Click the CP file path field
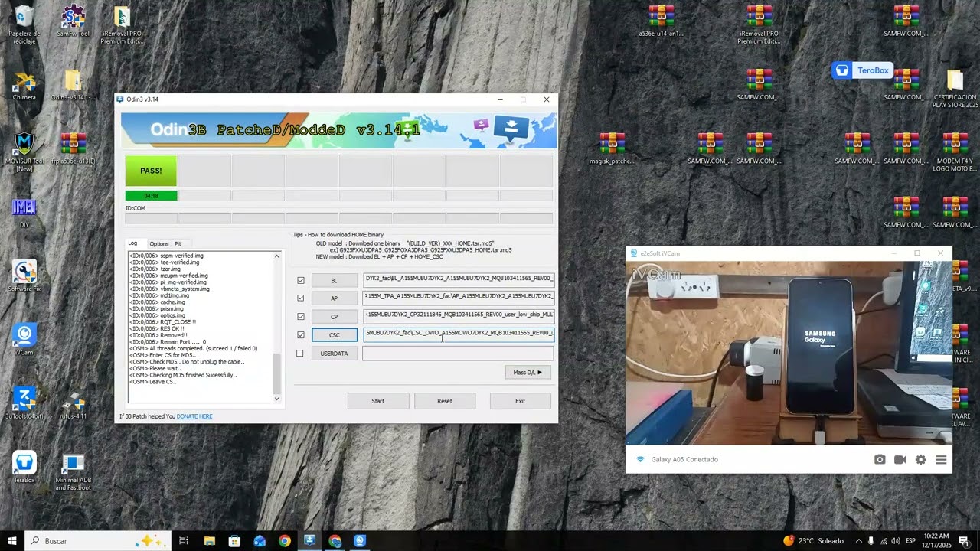This screenshot has height=551, width=980. pyautogui.click(x=458, y=315)
